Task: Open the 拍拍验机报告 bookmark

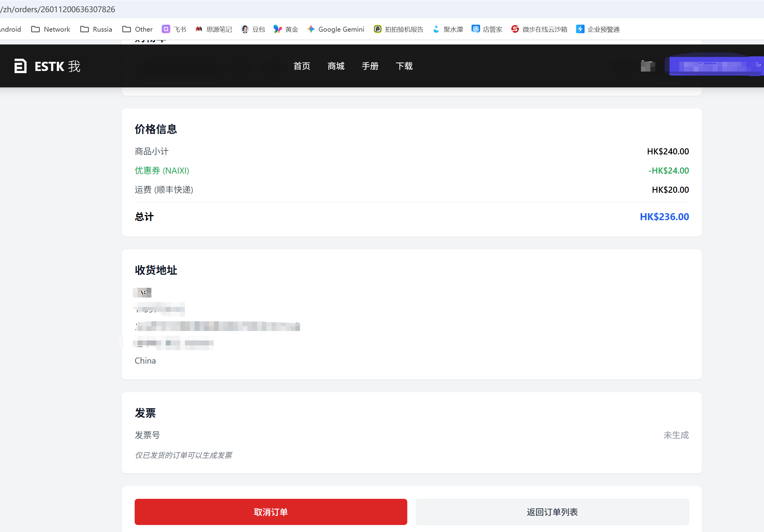Action: pos(399,29)
